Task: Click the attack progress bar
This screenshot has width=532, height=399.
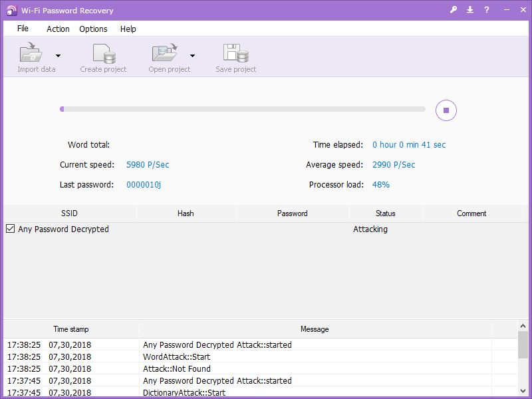Action: coord(243,108)
